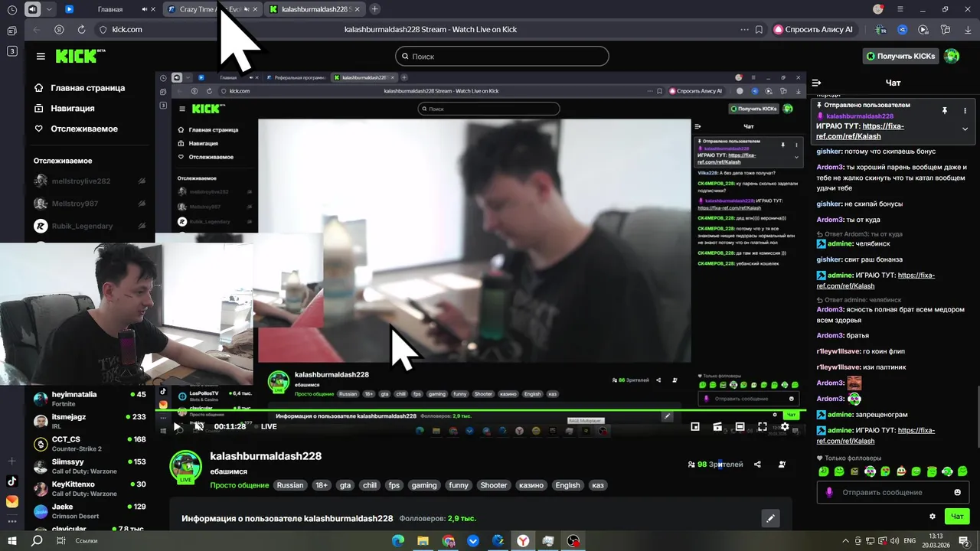980x551 pixels.
Task: Reload the kick.com page
Action: [81, 29]
